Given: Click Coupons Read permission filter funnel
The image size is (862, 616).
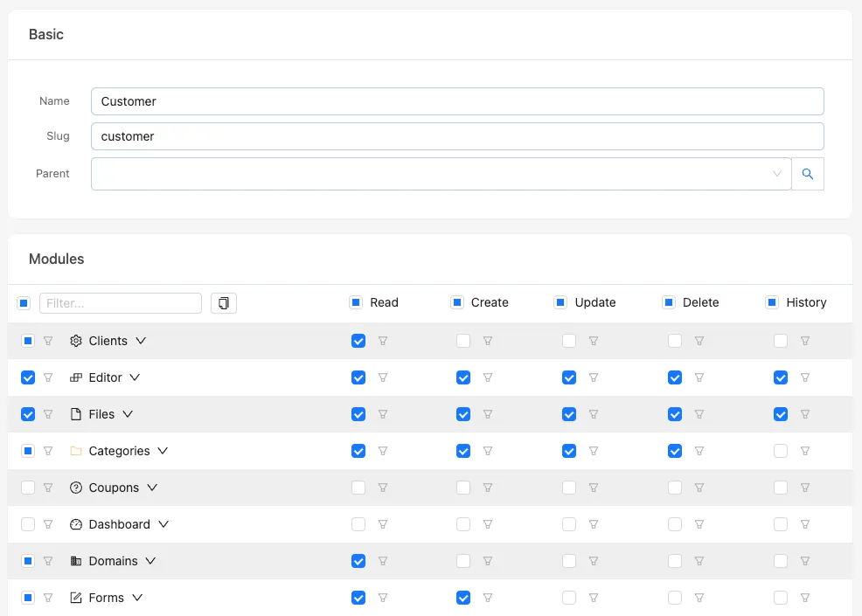Looking at the screenshot, I should 383,488.
